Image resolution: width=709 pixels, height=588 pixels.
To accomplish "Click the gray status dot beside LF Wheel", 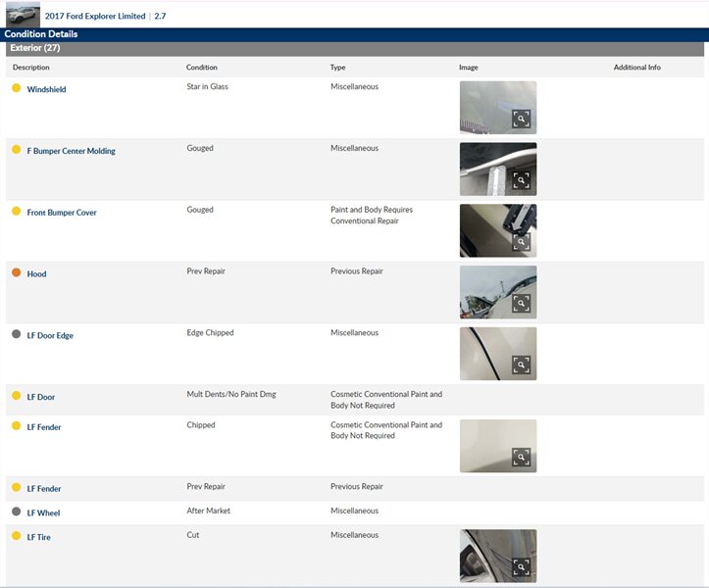I will coord(16,512).
